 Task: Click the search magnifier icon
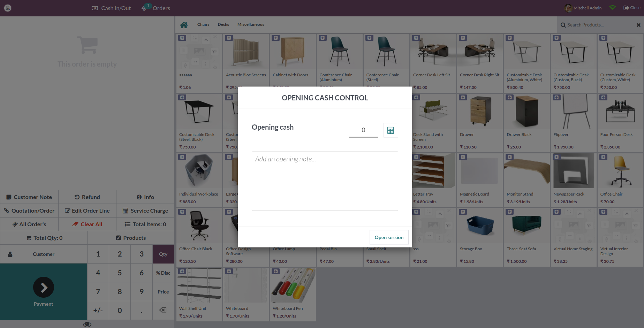(563, 25)
